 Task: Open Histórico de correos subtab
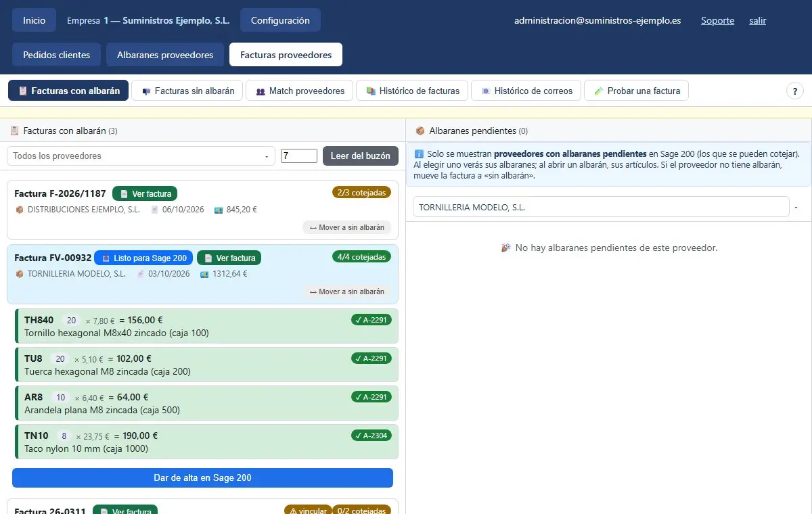526,91
